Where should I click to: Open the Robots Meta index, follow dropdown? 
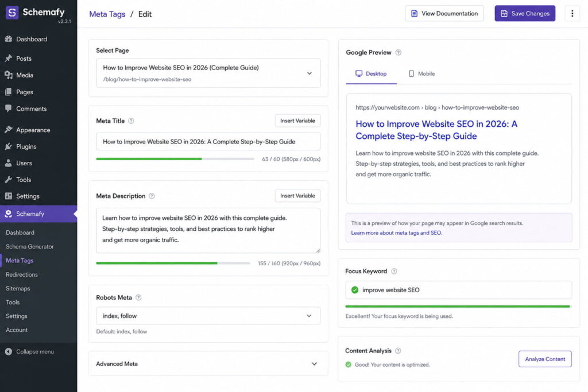pos(208,316)
